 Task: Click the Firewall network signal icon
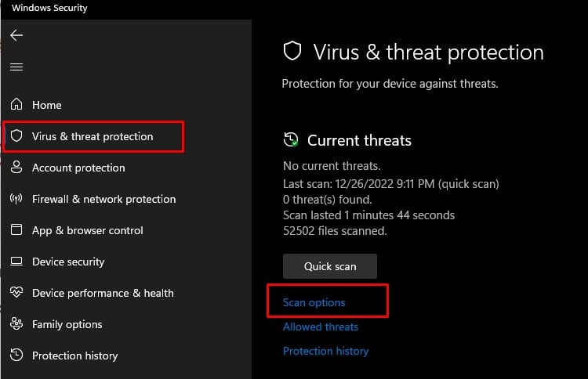pyautogui.click(x=16, y=199)
